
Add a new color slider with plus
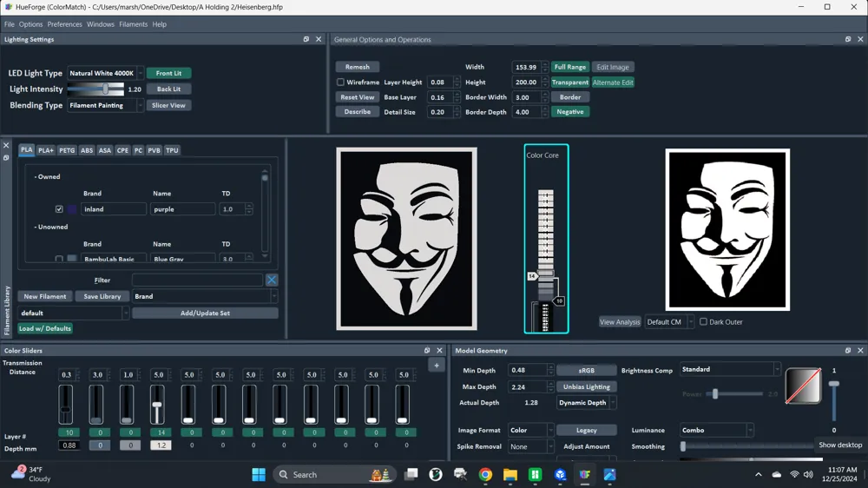tap(437, 366)
